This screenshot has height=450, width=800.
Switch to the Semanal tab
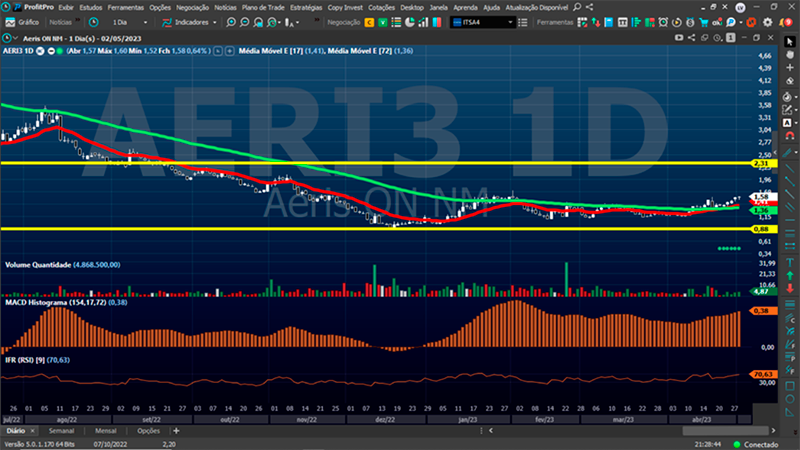coord(61,431)
